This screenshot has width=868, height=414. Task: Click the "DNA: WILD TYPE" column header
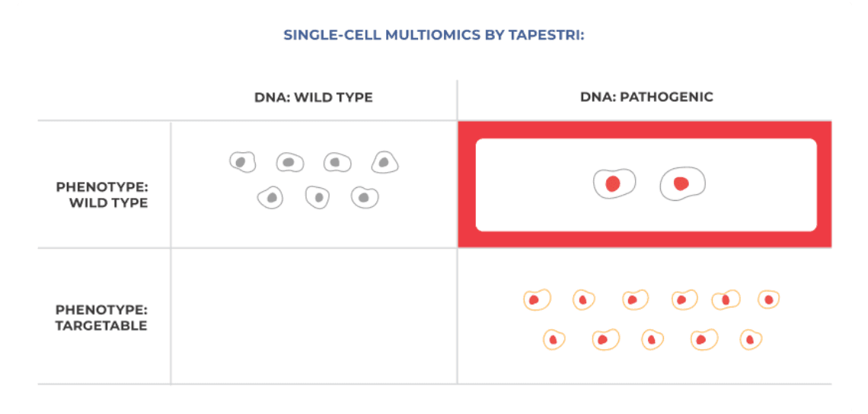(314, 97)
